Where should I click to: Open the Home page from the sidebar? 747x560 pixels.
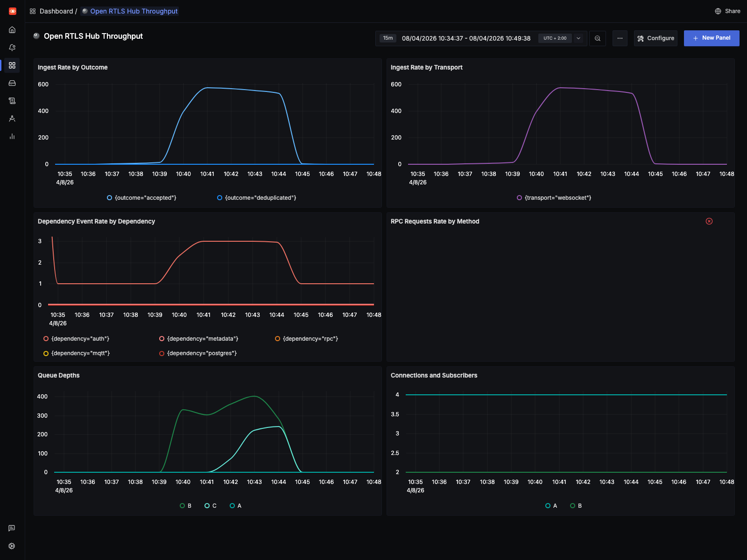click(x=12, y=29)
